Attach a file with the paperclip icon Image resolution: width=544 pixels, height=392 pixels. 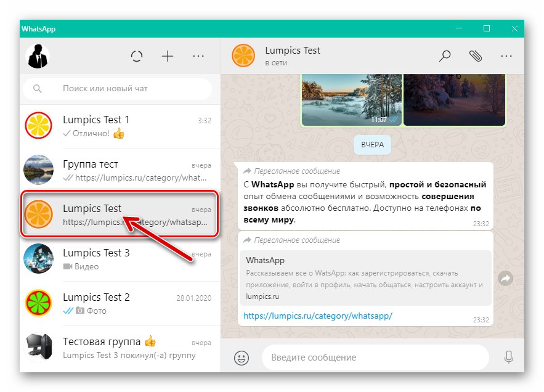point(476,56)
